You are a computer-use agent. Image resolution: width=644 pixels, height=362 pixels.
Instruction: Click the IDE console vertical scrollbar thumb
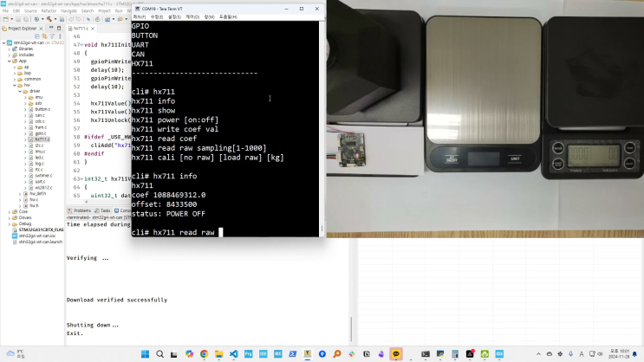351,329
